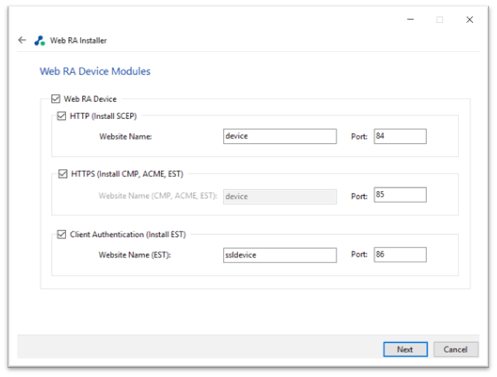Click the HTTPS port field showing 85
The image size is (497, 377).
400,195
